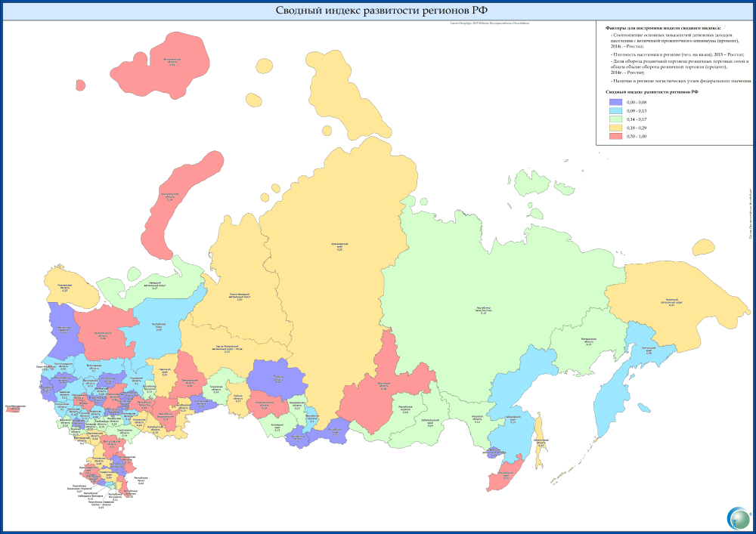Select the light blue 0,09 - 0,13 legend swatch
The height and width of the screenshot is (534, 756).
coord(616,111)
